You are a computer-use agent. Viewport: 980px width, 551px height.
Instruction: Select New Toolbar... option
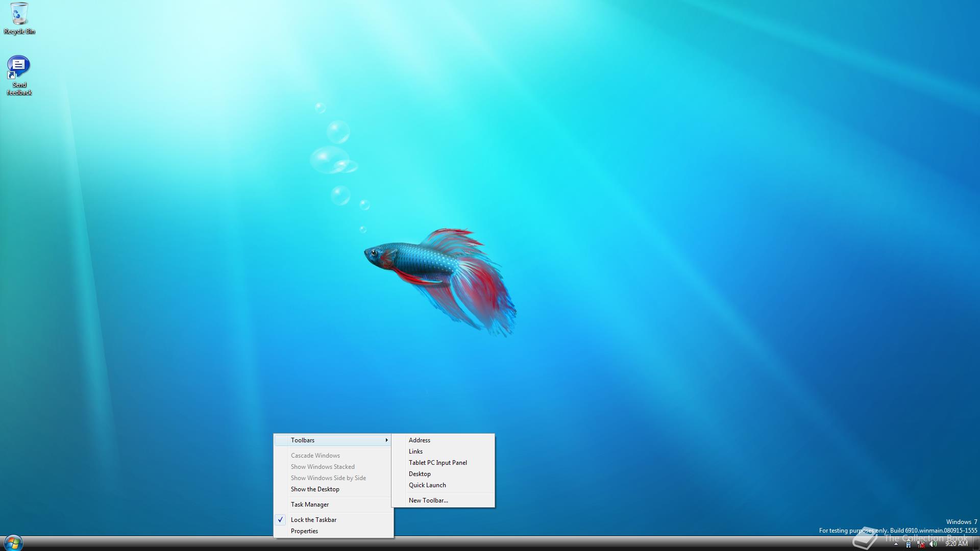click(443, 500)
